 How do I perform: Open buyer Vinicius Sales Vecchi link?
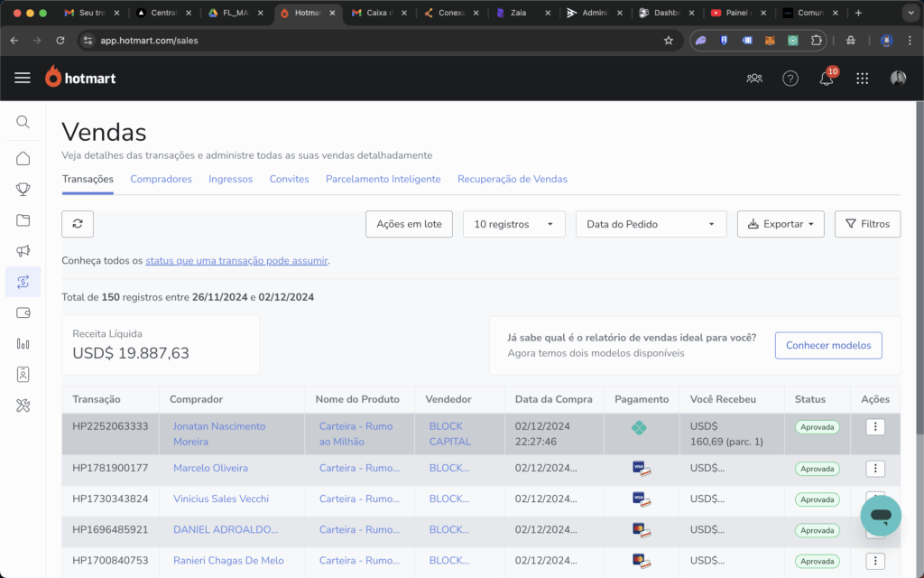[x=221, y=499]
